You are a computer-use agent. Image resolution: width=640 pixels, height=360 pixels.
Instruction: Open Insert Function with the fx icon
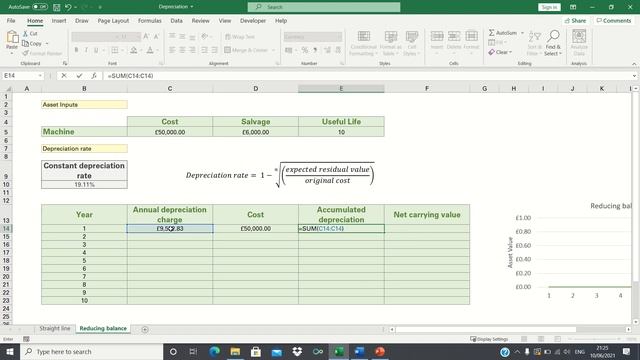pos(94,76)
